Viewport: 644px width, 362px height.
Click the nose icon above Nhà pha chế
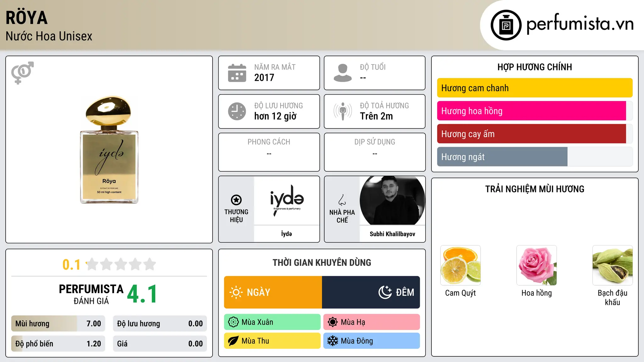(342, 200)
